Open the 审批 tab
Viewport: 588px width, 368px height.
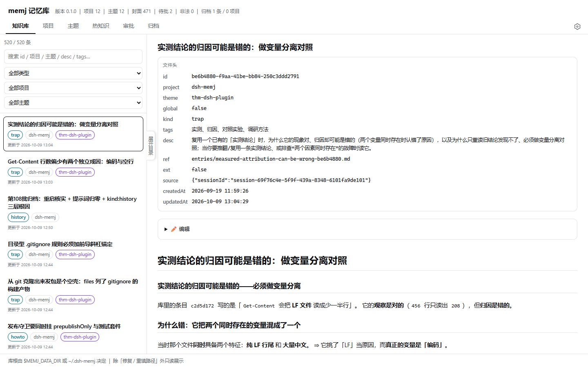coord(129,26)
